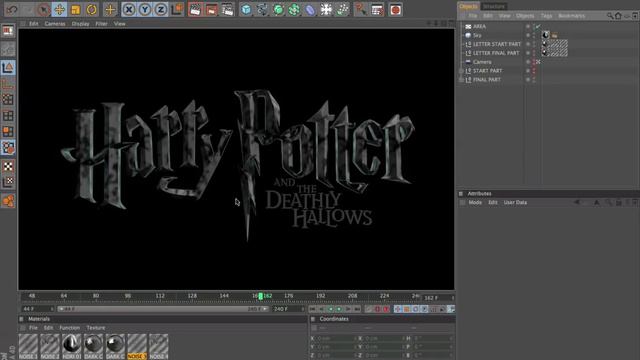Screen dimensions: 640x360
Task: Click the Undo arrow icon
Action: tap(11, 9)
